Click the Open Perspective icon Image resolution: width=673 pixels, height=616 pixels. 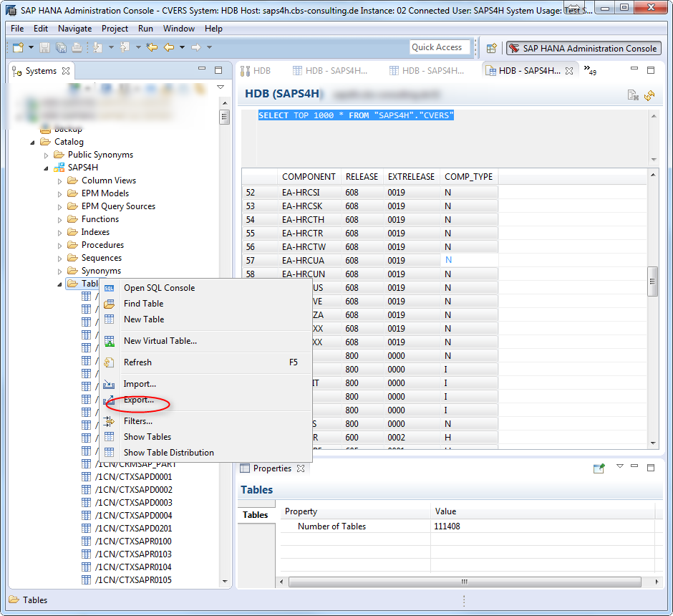coord(491,48)
